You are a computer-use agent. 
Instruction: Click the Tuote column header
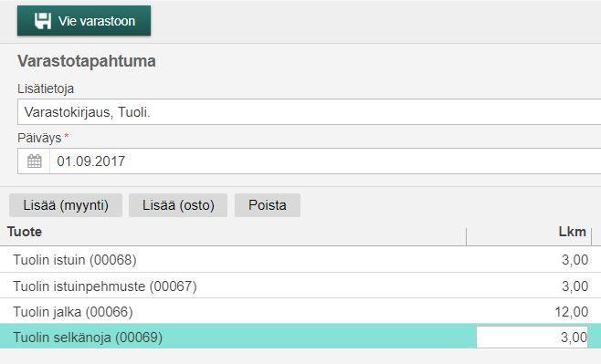25,232
